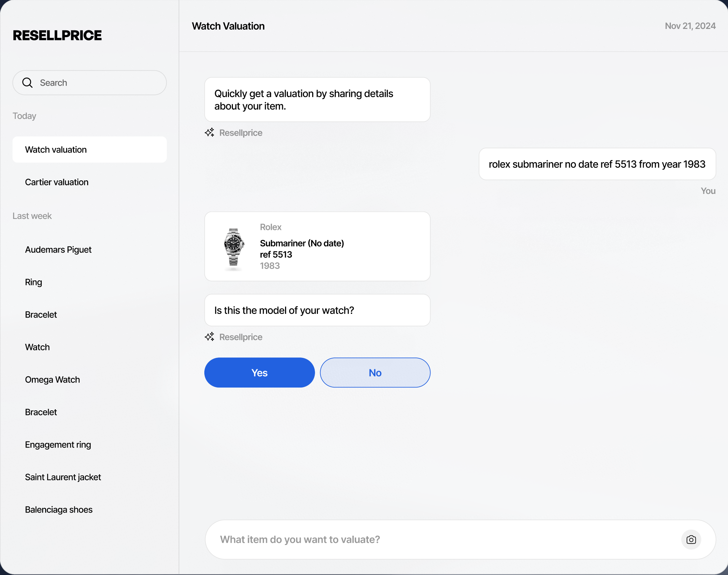This screenshot has height=575, width=728.
Task: Open the Cartier valuation chat
Action: (57, 182)
